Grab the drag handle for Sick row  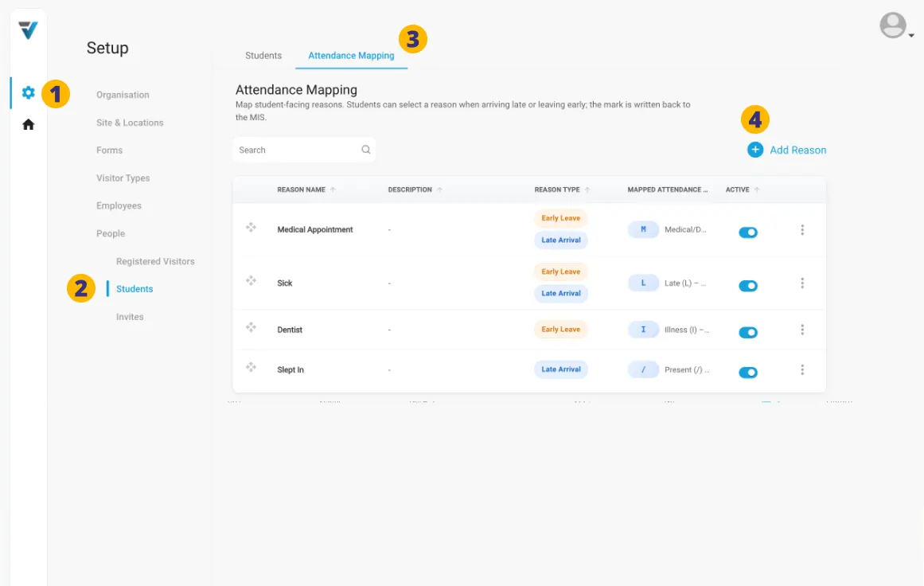tap(251, 280)
